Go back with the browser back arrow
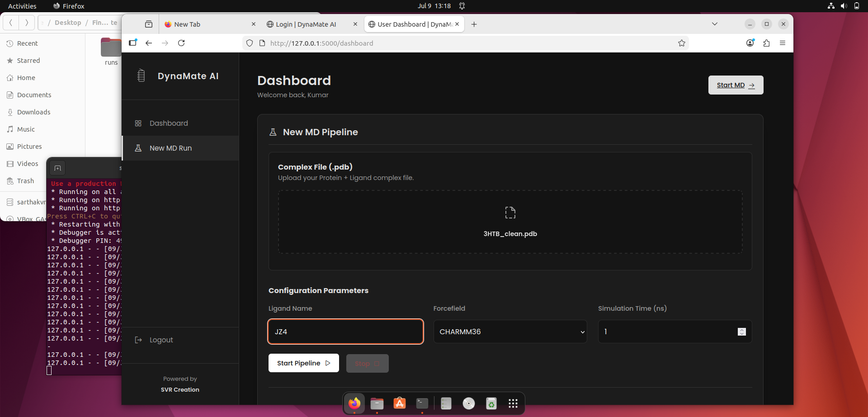The width and height of the screenshot is (868, 417). pyautogui.click(x=149, y=43)
